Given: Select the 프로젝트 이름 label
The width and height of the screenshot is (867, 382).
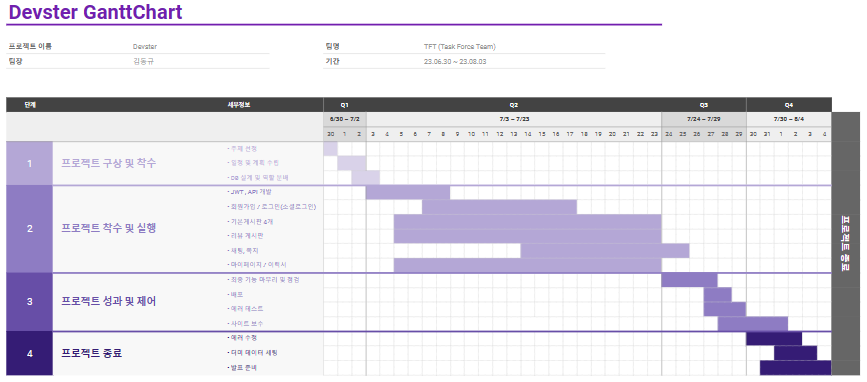Looking at the screenshot, I should click(x=30, y=46).
